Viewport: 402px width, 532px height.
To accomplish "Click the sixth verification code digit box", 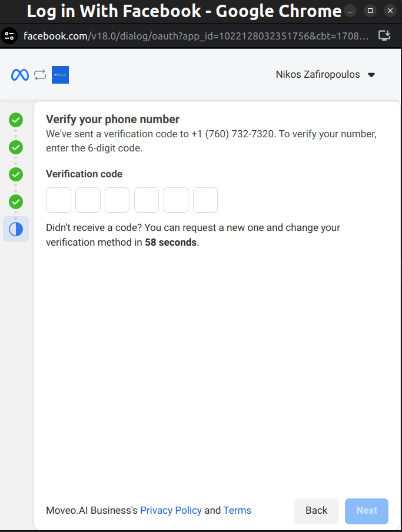I will 205,200.
